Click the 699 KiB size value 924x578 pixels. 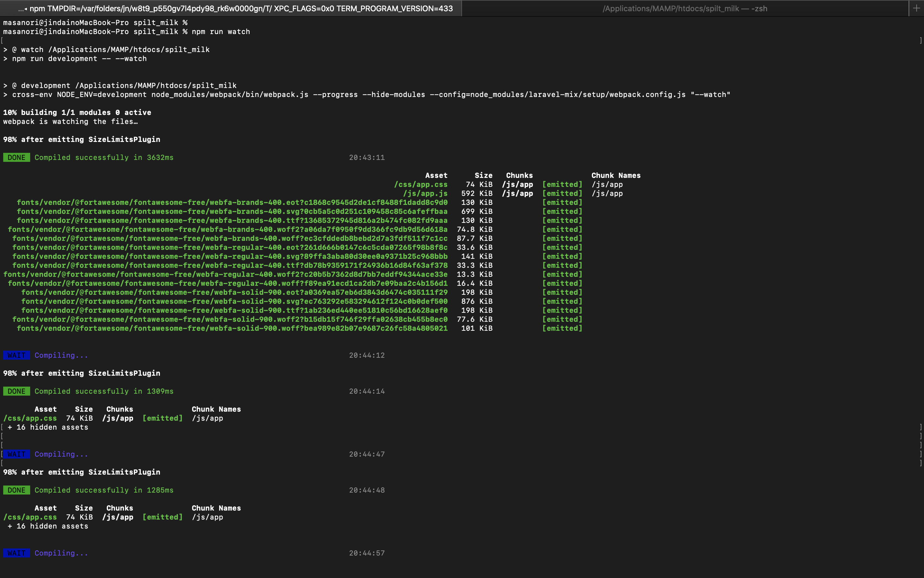tap(476, 211)
